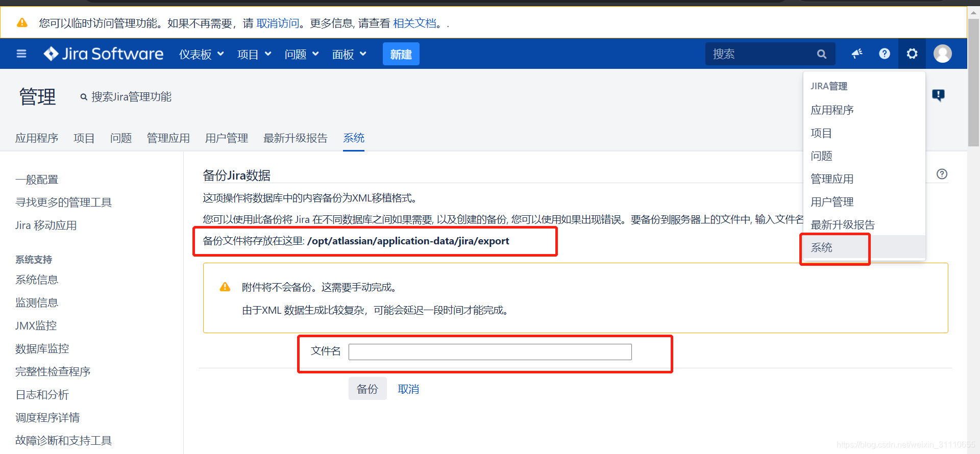Click the 搜索Jira管理功能 search link
Viewport: 980px width, 454px height.
[x=131, y=97]
